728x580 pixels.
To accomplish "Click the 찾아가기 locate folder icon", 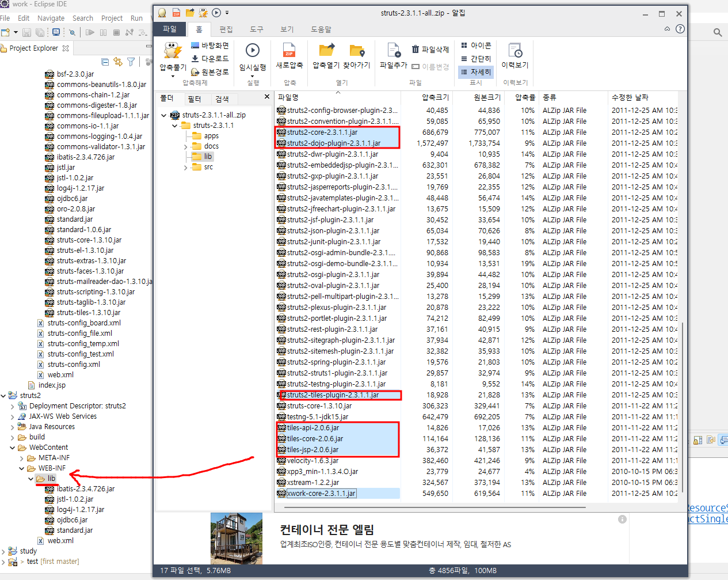I will [x=357, y=50].
